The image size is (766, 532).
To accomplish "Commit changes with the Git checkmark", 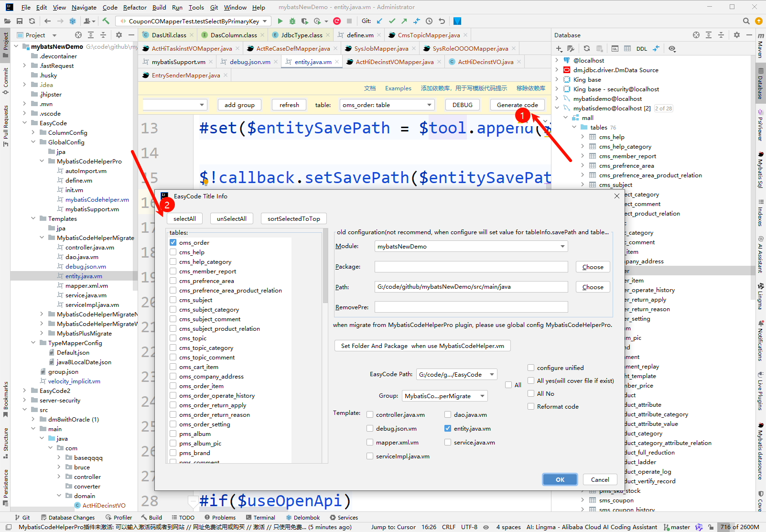I will click(392, 21).
